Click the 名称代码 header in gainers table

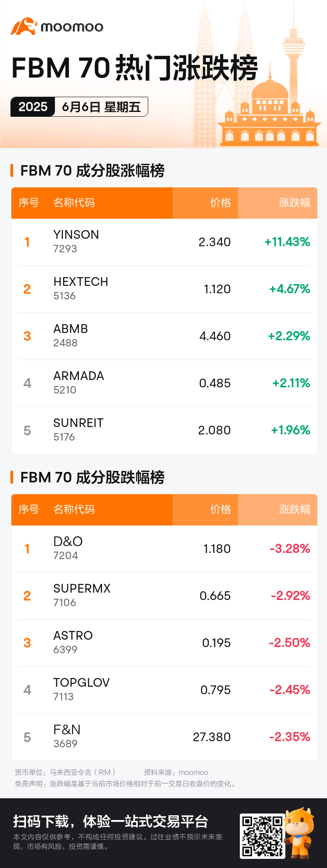[74, 203]
